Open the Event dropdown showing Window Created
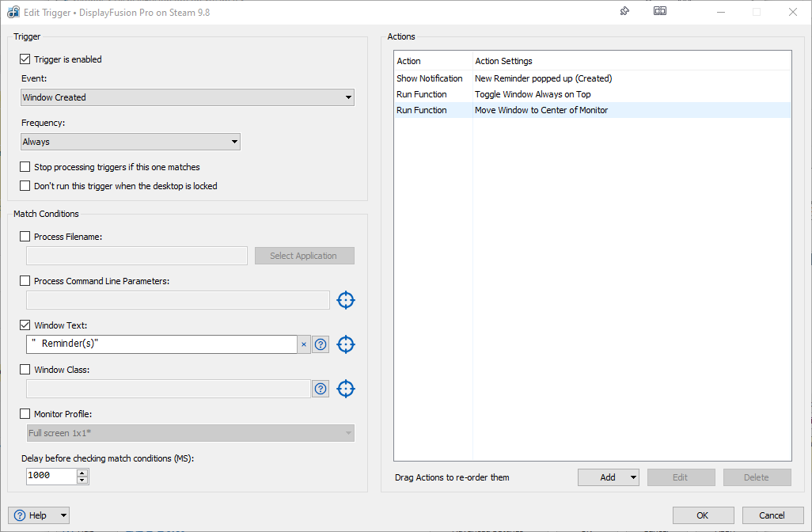This screenshot has height=532, width=812. point(188,97)
